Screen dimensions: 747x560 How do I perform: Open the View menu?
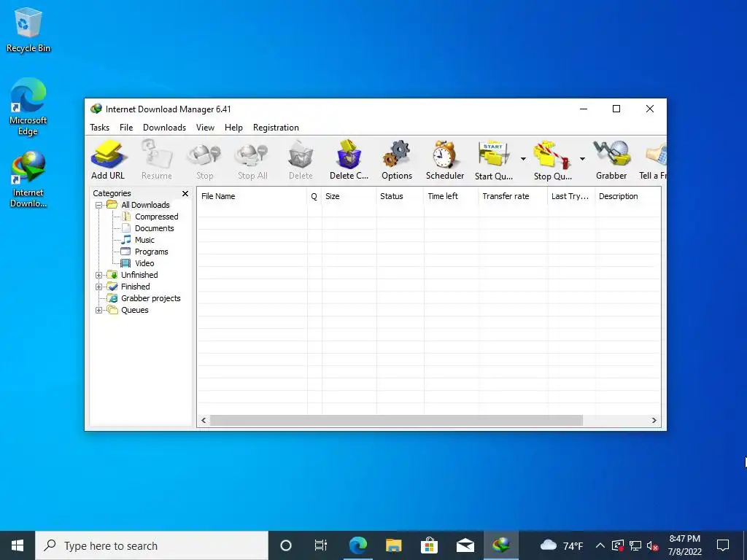tap(205, 128)
